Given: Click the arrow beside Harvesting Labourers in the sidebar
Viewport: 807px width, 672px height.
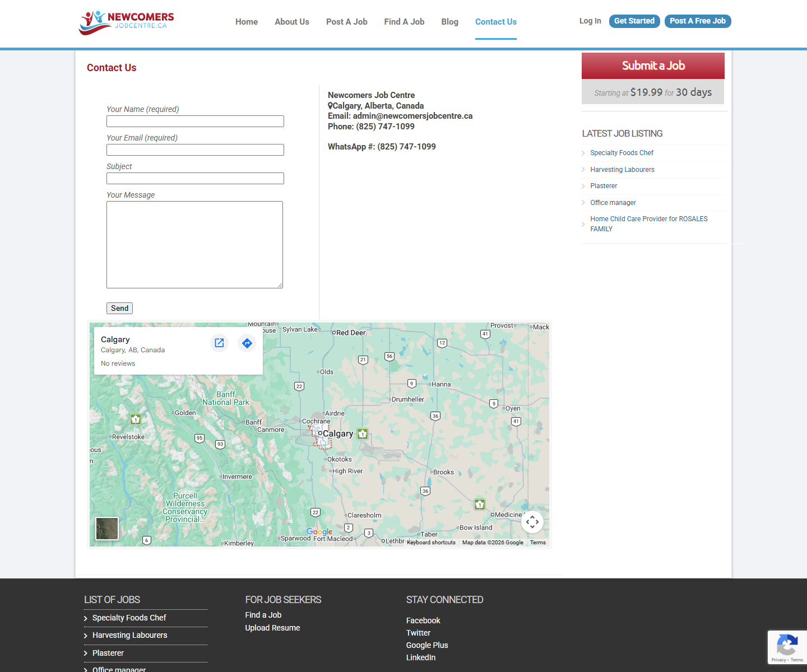Looking at the screenshot, I should [583, 170].
